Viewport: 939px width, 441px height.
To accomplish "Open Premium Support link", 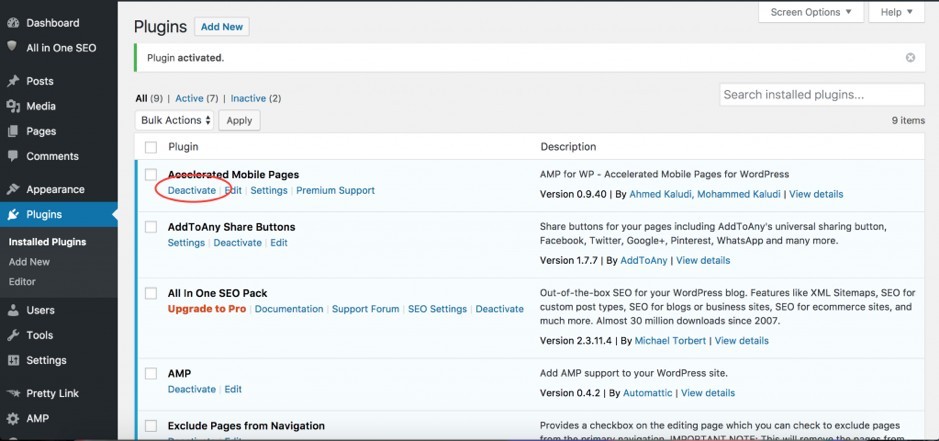I will [335, 191].
